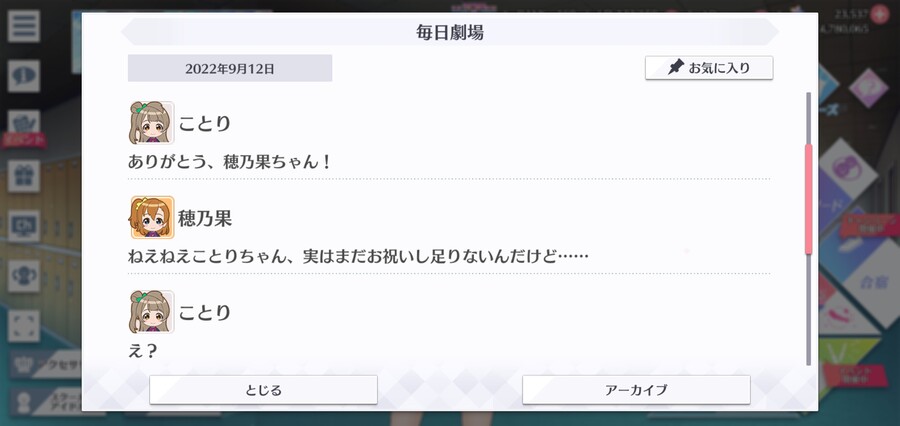Viewport: 900px width, 426px height.
Task: Open the アーカイブ archive list
Action: click(636, 390)
